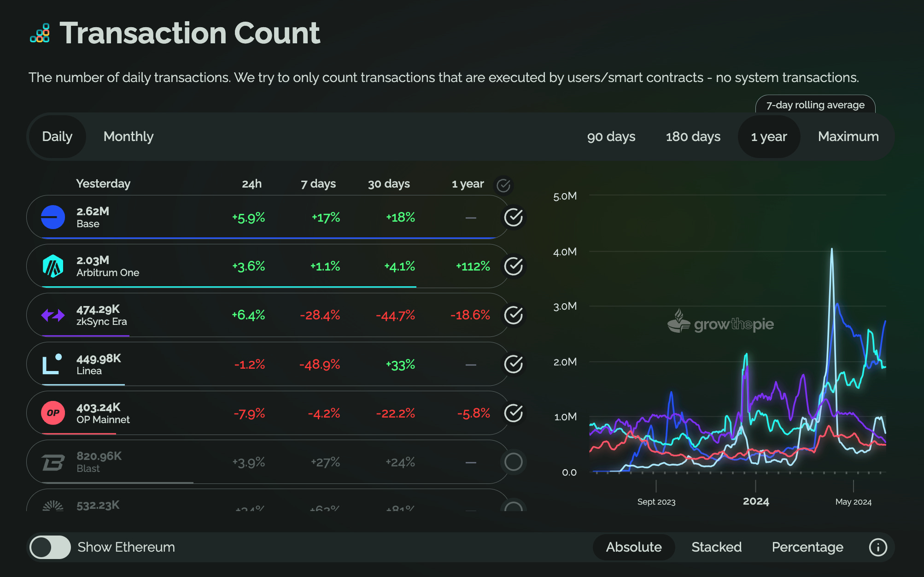This screenshot has height=577, width=924.
Task: Click the 1 year column header
Action: [x=468, y=183]
